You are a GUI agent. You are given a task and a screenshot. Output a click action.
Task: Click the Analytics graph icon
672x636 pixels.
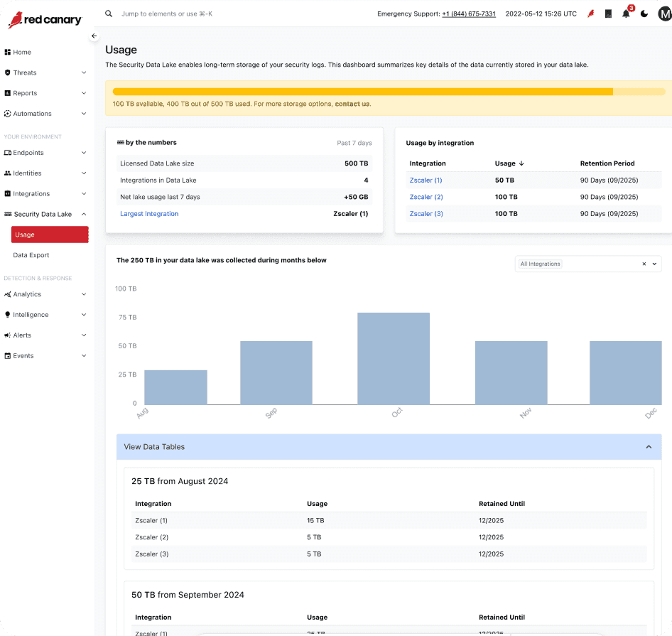tap(7, 294)
